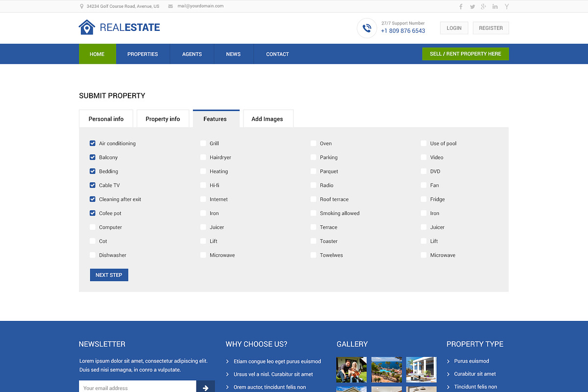Click chevron beside Curabitur sit amet
The width and height of the screenshot is (588, 392).
pos(448,374)
